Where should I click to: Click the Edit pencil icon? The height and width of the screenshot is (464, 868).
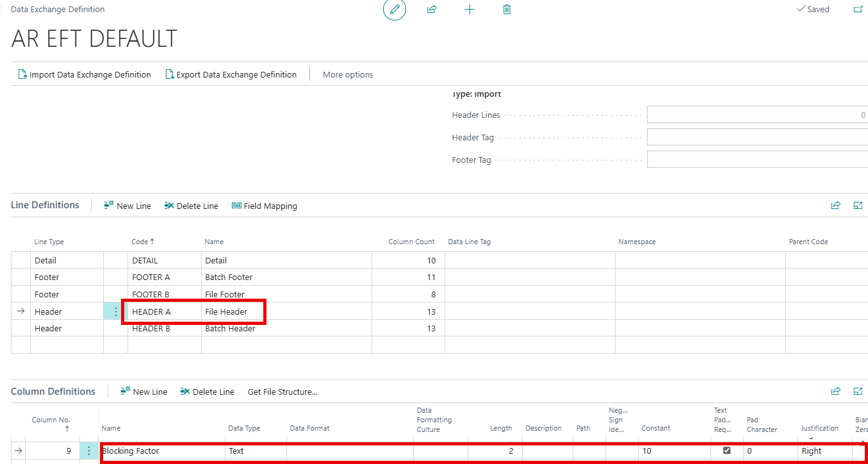tap(394, 10)
